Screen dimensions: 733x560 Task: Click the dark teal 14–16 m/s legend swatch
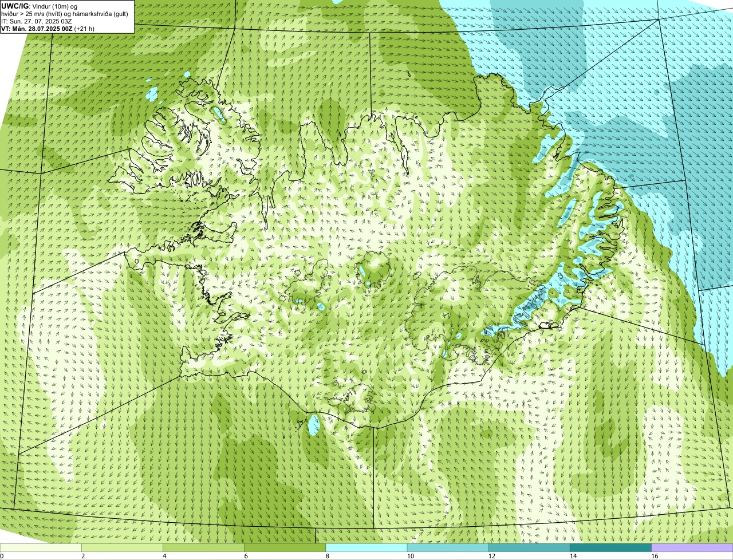click(611, 548)
